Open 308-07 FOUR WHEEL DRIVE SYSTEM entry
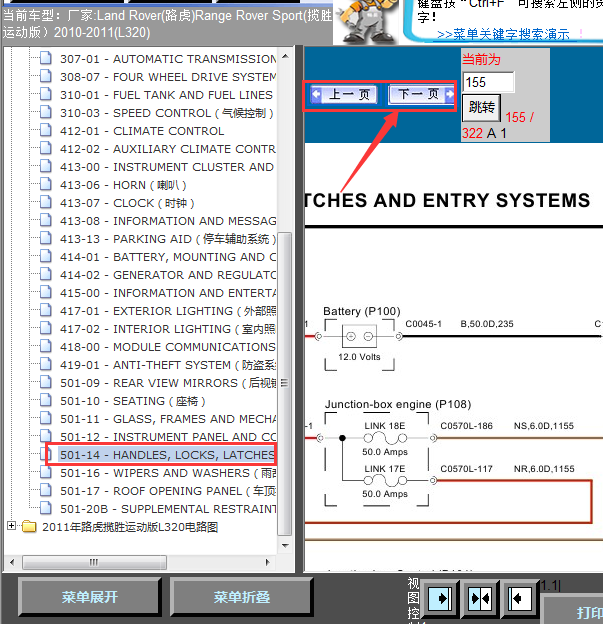603x624 pixels. pos(168,77)
